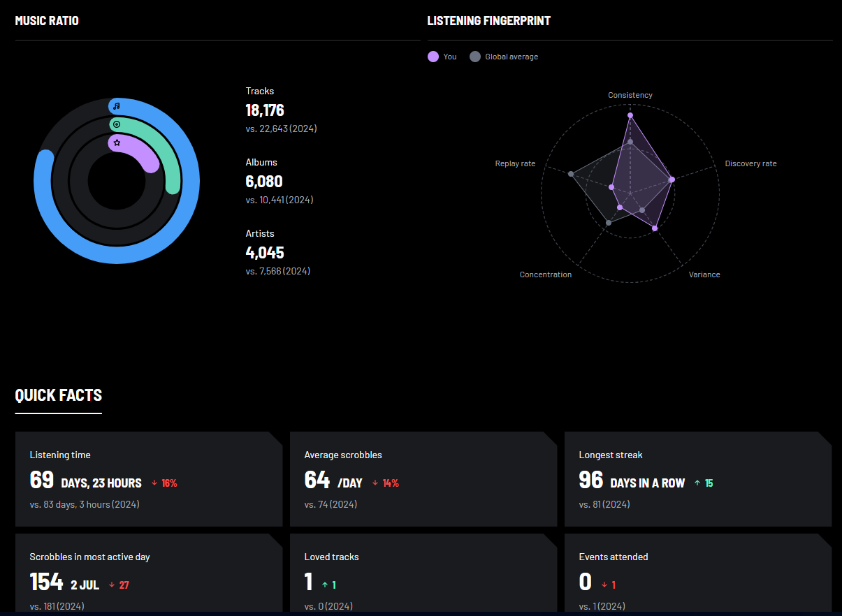Image resolution: width=842 pixels, height=616 pixels.
Task: Toggle the "Global average" legend item
Action: [504, 57]
